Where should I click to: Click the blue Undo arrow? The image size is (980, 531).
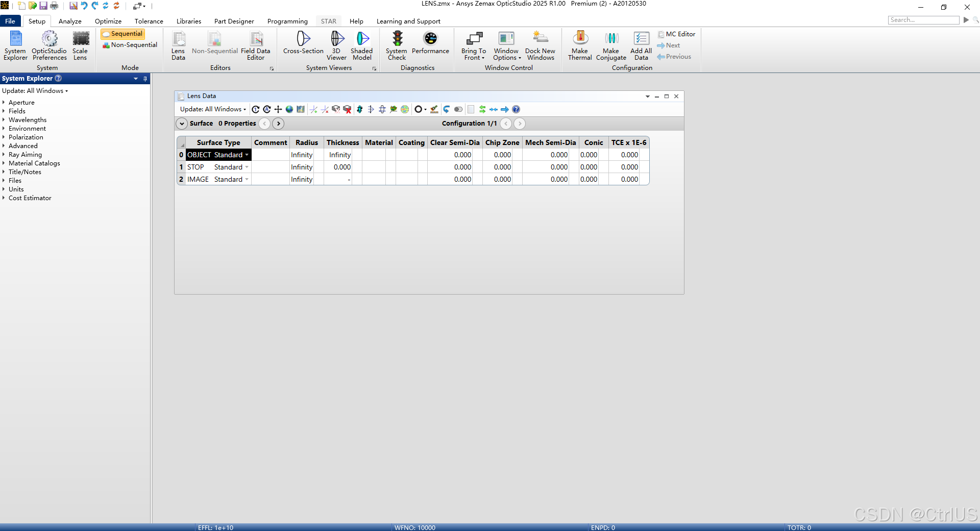84,6
